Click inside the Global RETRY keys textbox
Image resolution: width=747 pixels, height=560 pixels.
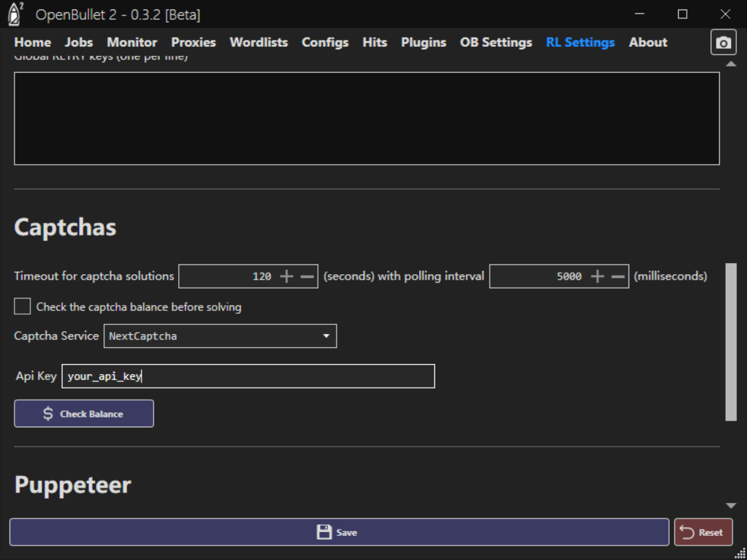[x=367, y=117]
